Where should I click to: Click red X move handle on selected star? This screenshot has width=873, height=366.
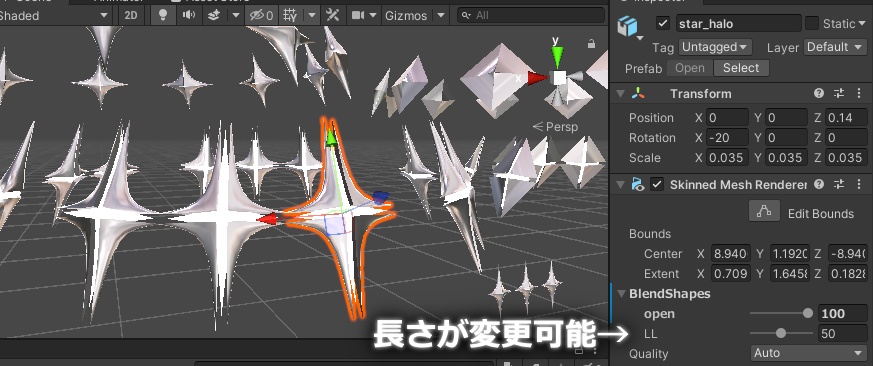point(266,218)
